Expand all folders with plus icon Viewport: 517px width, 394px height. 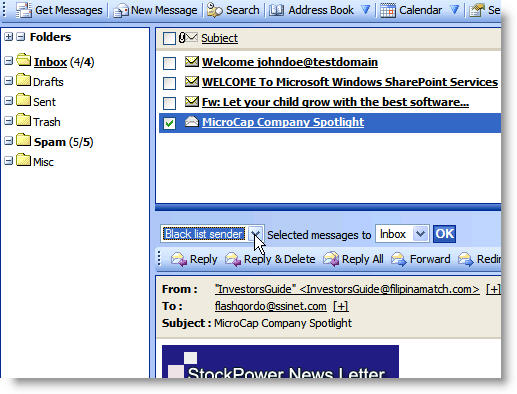point(9,37)
